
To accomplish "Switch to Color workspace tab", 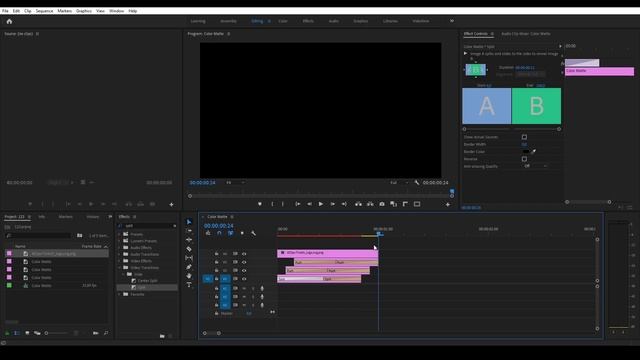I will click(283, 21).
